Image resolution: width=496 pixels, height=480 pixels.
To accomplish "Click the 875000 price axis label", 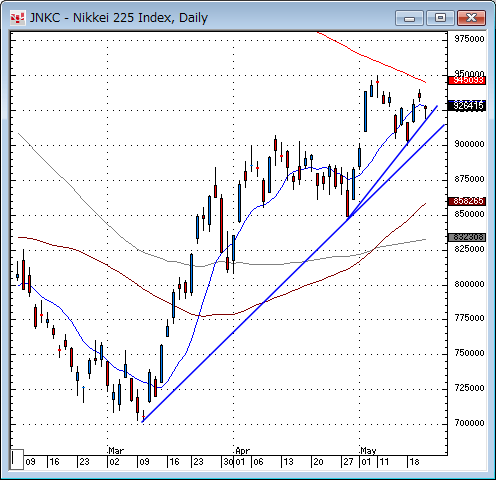I will pos(469,179).
